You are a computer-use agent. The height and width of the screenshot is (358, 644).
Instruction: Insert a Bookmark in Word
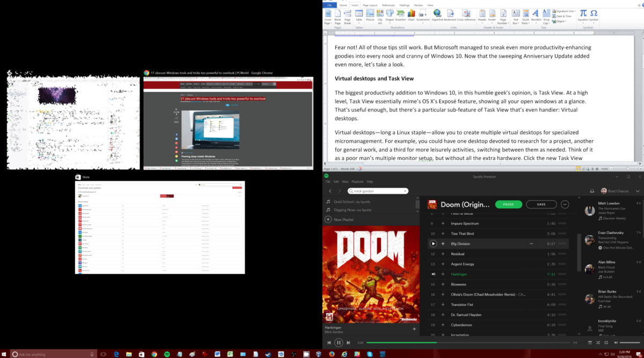tap(450, 15)
